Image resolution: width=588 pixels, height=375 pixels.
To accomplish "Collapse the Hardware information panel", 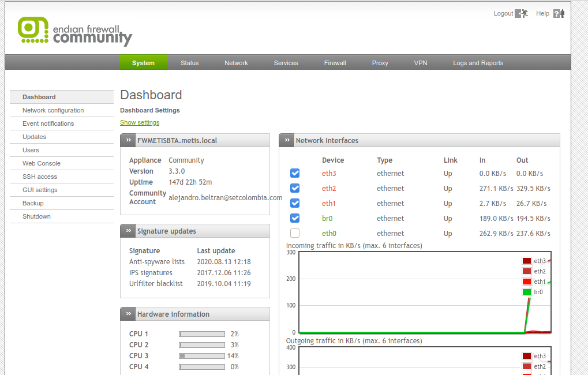I will tap(129, 314).
